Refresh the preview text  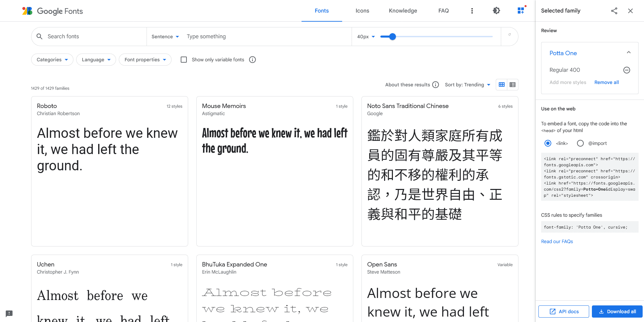pos(509,36)
